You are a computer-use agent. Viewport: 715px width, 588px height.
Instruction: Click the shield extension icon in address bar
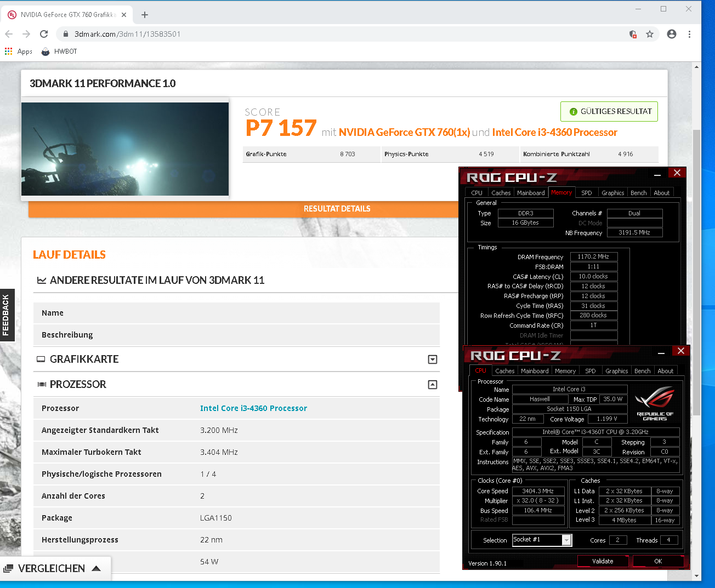tap(633, 34)
